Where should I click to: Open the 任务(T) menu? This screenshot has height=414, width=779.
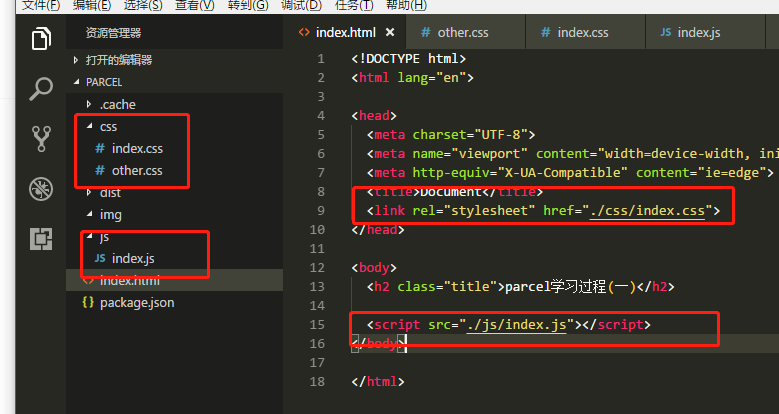(x=354, y=5)
